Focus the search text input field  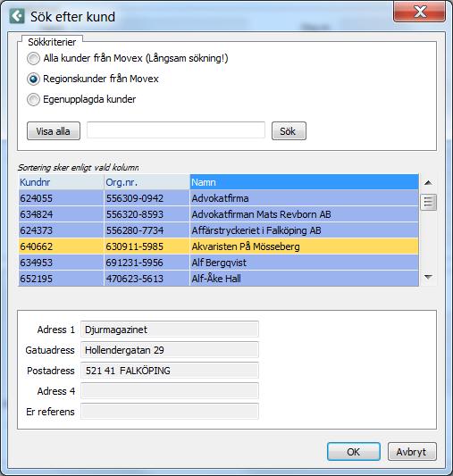coord(176,130)
